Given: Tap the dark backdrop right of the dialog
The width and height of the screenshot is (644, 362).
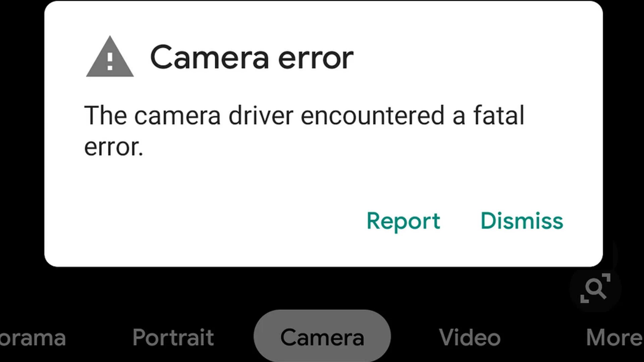Looking at the screenshot, I should (x=624, y=134).
